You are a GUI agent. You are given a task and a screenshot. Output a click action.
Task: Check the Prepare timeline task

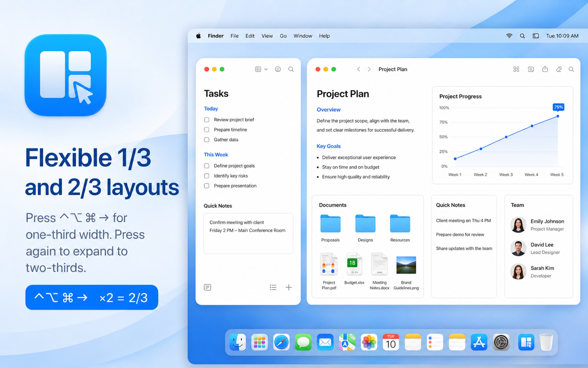coord(207,130)
